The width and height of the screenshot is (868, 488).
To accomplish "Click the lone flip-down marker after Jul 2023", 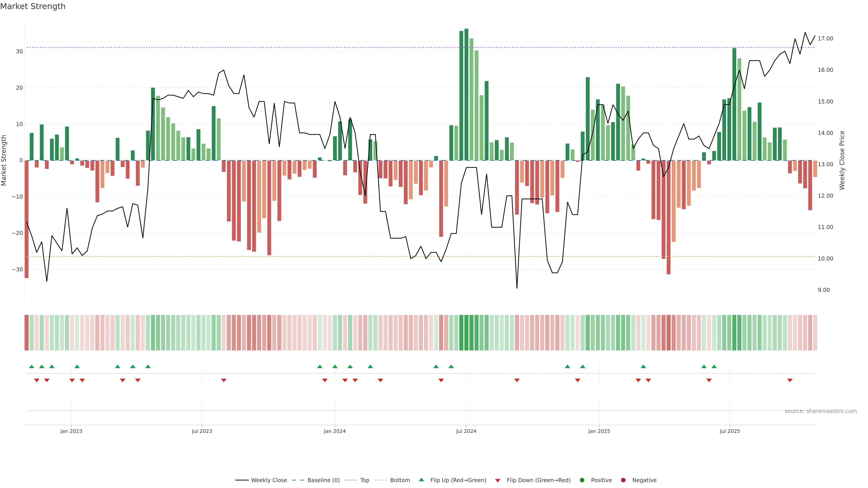I will [x=224, y=380].
